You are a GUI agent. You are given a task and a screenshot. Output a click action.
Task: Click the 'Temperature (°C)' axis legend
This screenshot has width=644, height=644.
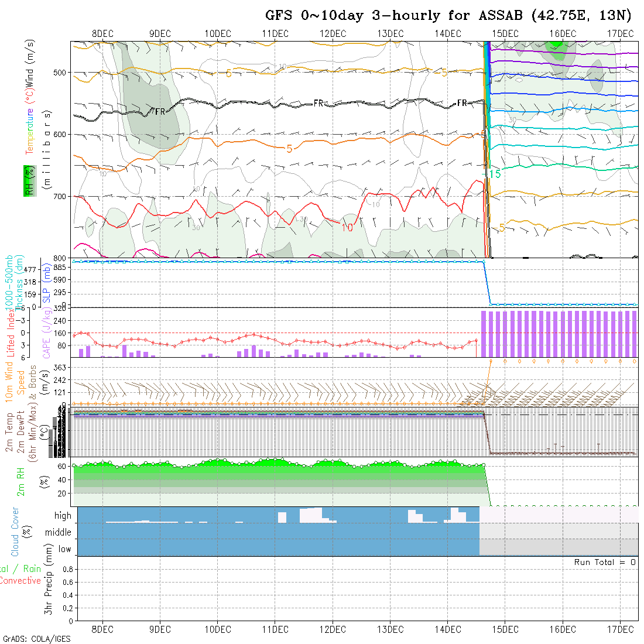30,122
